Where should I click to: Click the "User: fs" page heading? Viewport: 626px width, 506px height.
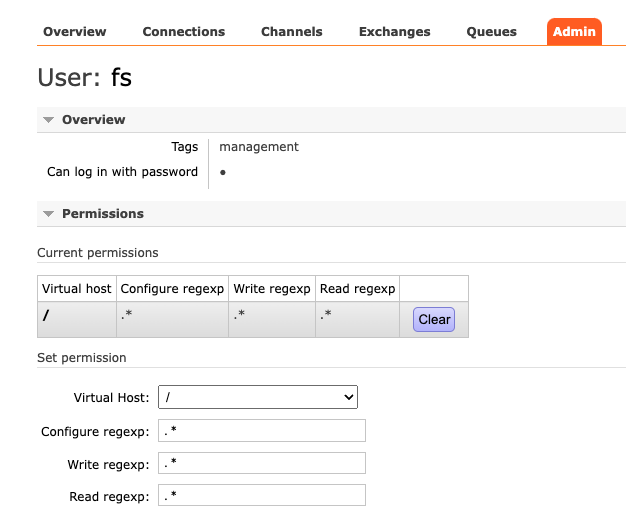[x=85, y=78]
